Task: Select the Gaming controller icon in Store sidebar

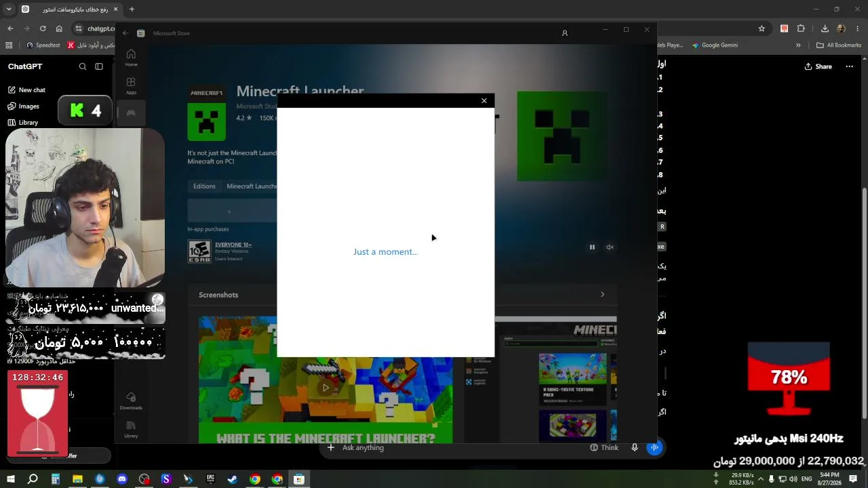Action: pyautogui.click(x=131, y=113)
